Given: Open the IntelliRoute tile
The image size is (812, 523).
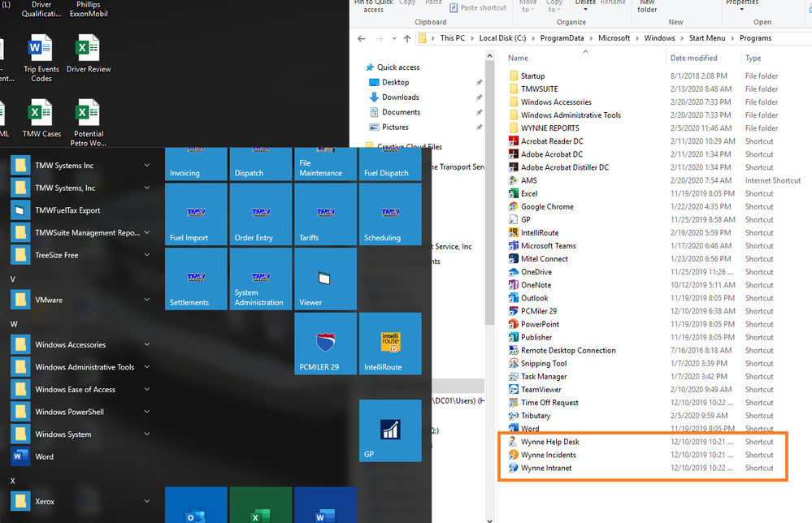Looking at the screenshot, I should click(390, 344).
